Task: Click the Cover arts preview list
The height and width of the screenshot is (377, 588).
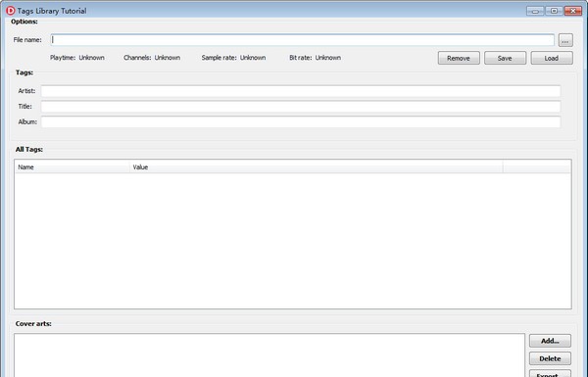Action: (269, 355)
